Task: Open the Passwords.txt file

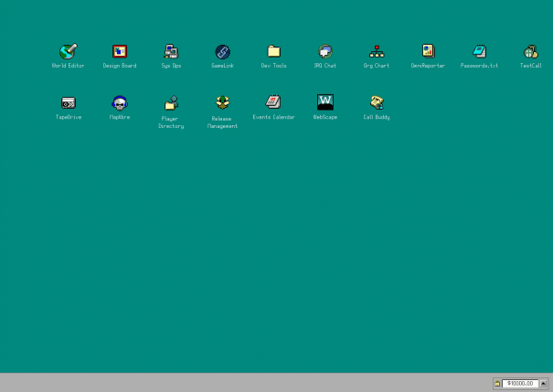Action: point(479,52)
